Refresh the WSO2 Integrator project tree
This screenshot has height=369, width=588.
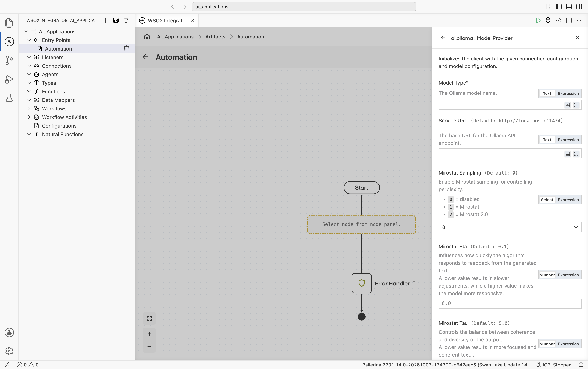tap(126, 20)
